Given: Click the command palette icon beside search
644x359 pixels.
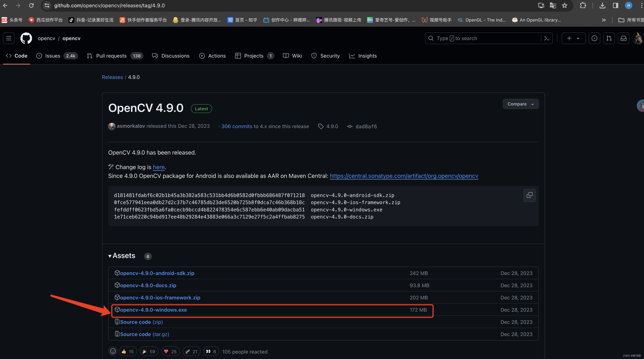Looking at the screenshot, I should (547, 38).
